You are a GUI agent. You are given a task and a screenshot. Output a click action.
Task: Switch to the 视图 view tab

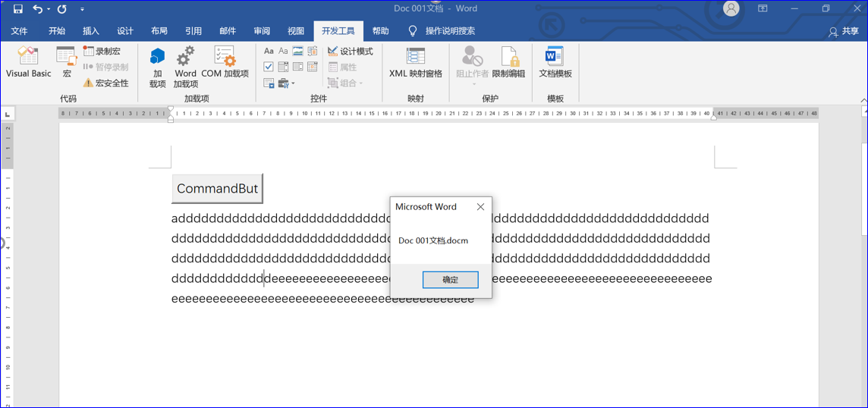coord(296,31)
